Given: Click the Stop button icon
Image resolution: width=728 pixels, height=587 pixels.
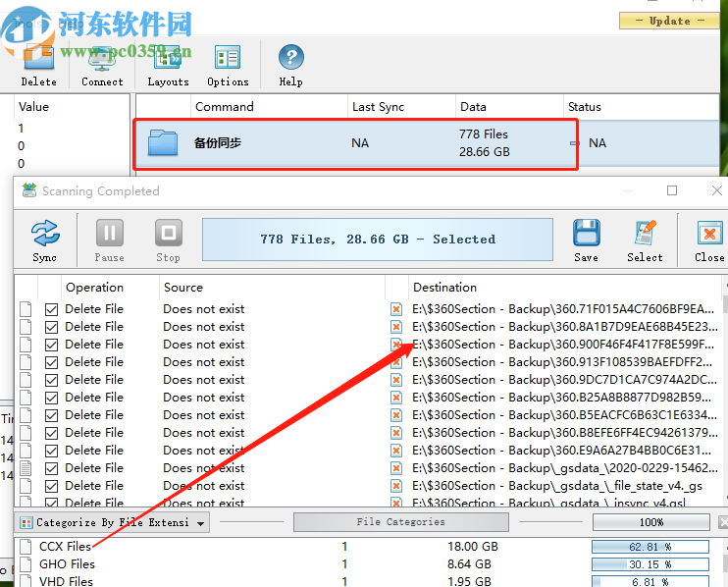Looking at the screenshot, I should coord(168,233).
